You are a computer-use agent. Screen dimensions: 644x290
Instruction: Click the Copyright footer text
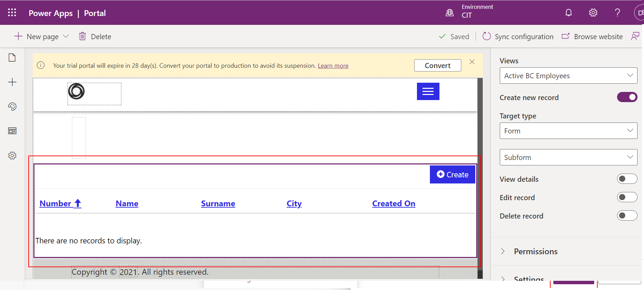click(140, 272)
